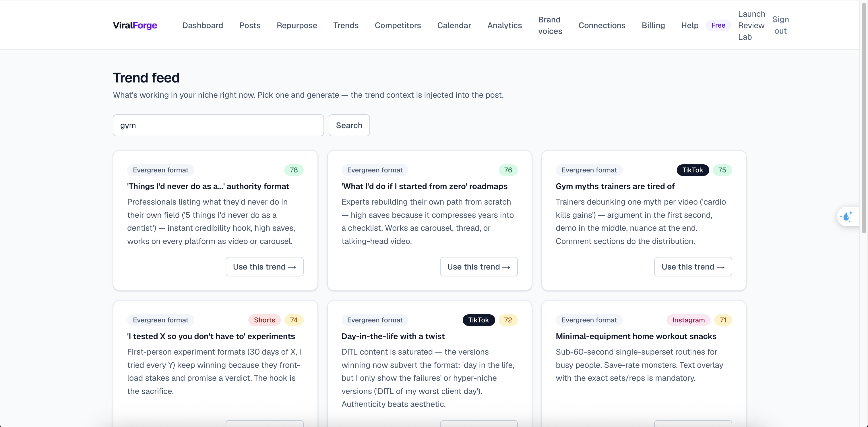The width and height of the screenshot is (868, 427).
Task: Click the 'I tested X' experiments title
Action: (211, 336)
